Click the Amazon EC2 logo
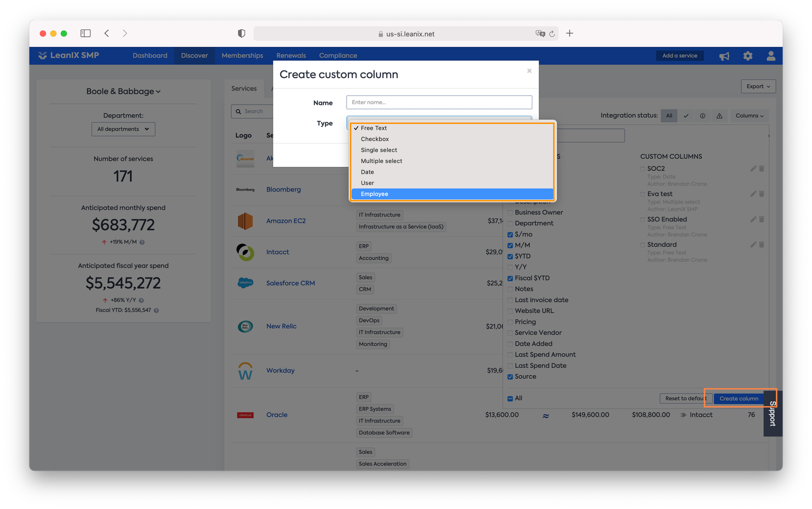 pos(245,221)
